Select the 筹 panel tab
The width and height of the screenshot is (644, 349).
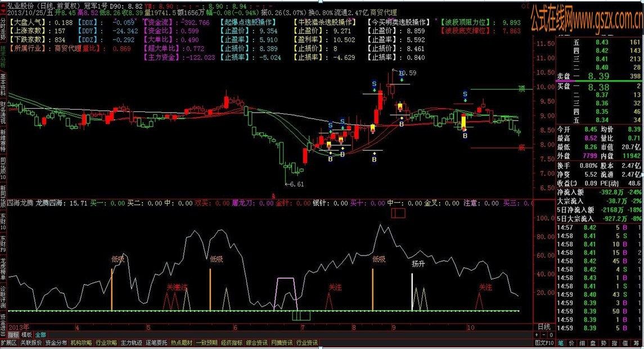636,343
